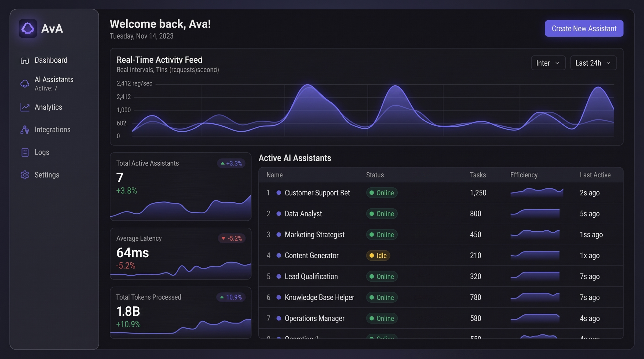Screen dimensions: 644x359
Task: Click the Real-Time Activity Feed title
Action: tap(160, 60)
